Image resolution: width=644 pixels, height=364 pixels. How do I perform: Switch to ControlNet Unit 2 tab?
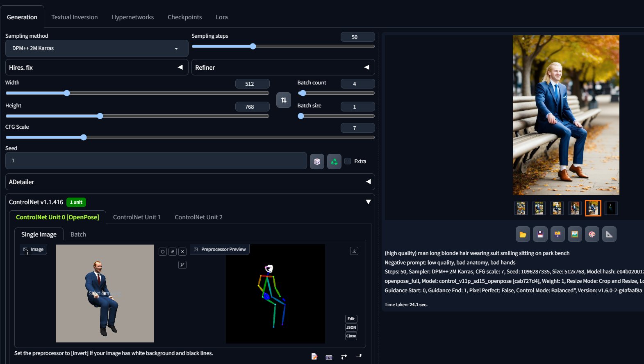(x=199, y=217)
